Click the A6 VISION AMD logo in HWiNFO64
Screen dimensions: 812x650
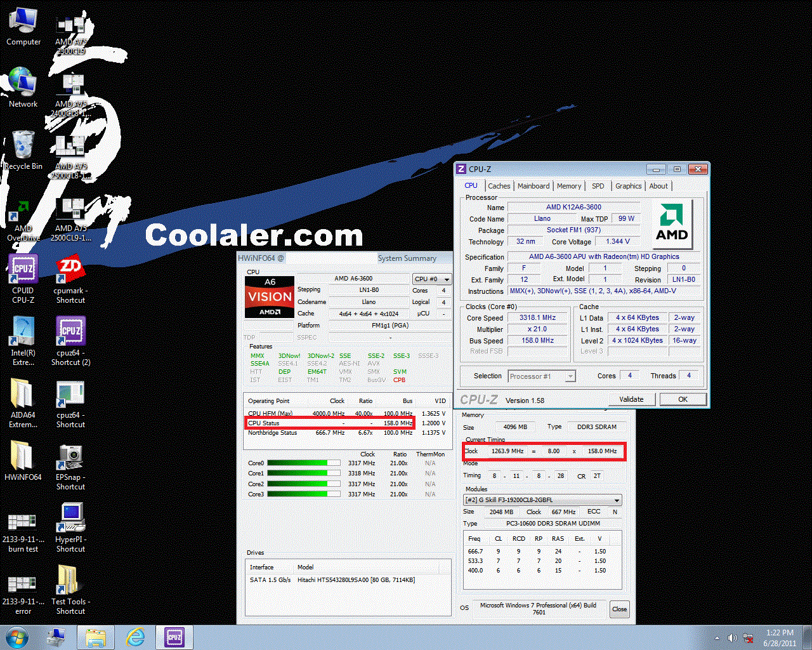[270, 297]
